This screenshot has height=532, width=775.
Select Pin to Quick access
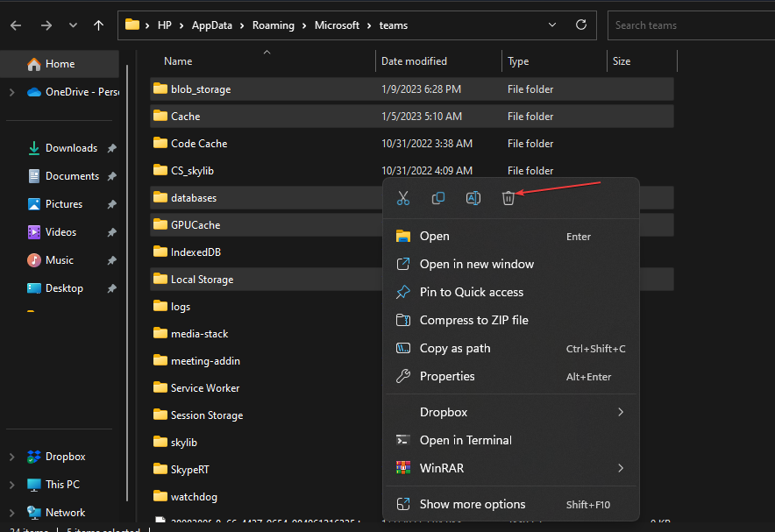[x=513, y=293]
